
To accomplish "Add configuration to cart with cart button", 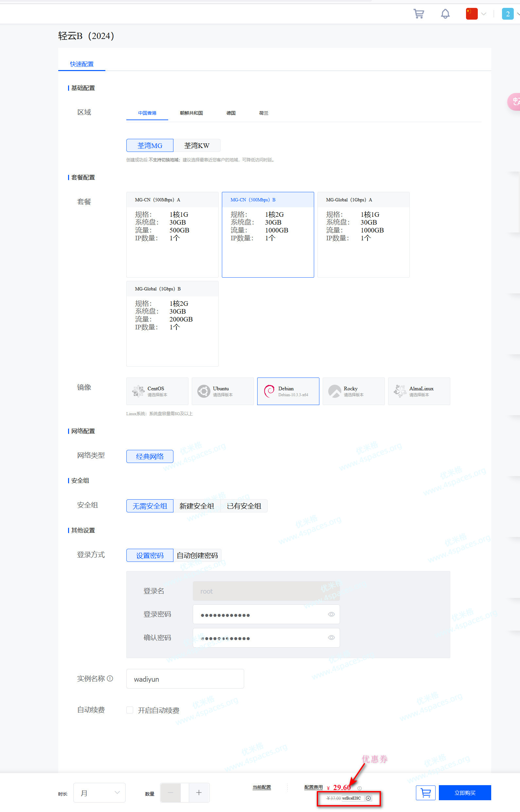I will (425, 792).
